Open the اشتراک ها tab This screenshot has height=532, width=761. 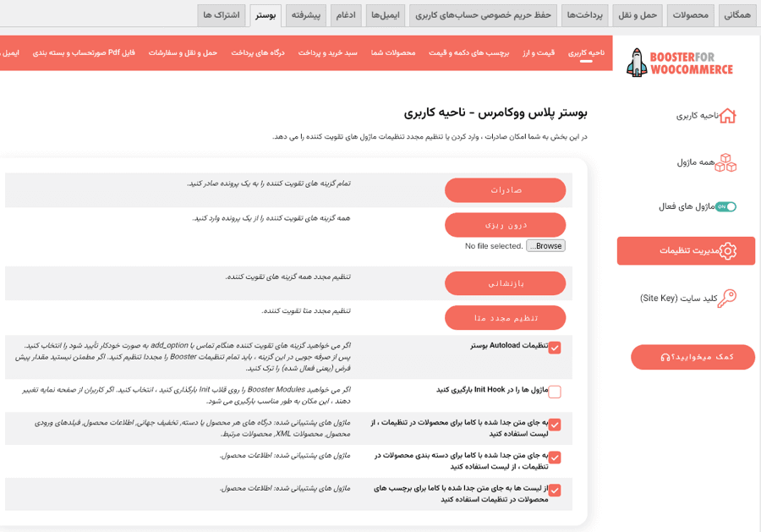point(222,15)
